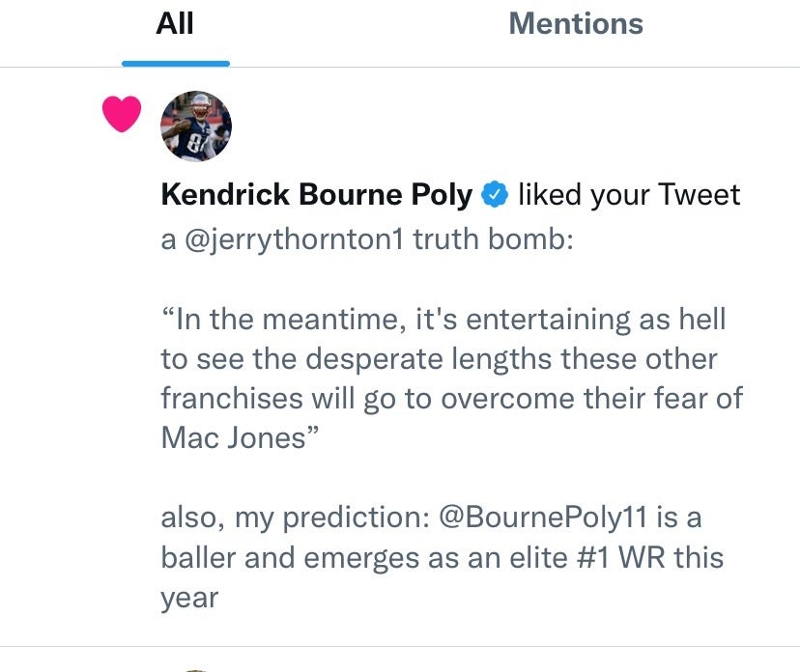The width and height of the screenshot is (800, 672).
Task: Open Kendrick Bourne's profile avatar
Action: point(195,126)
